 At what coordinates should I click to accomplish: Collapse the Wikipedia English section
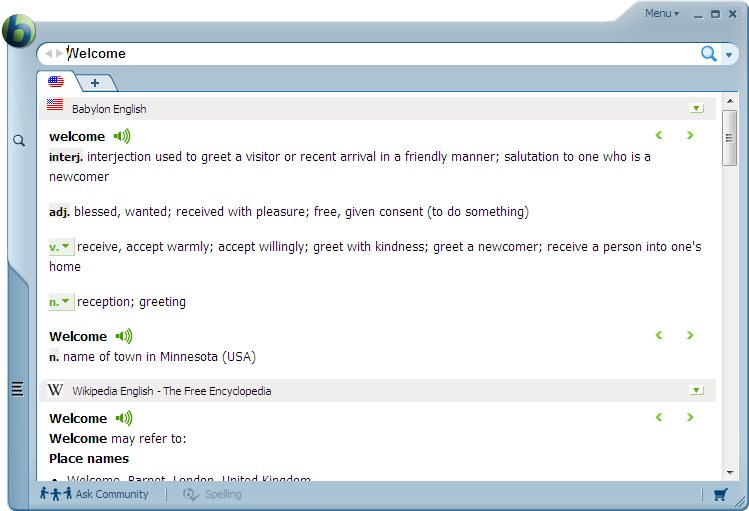pyautogui.click(x=696, y=391)
